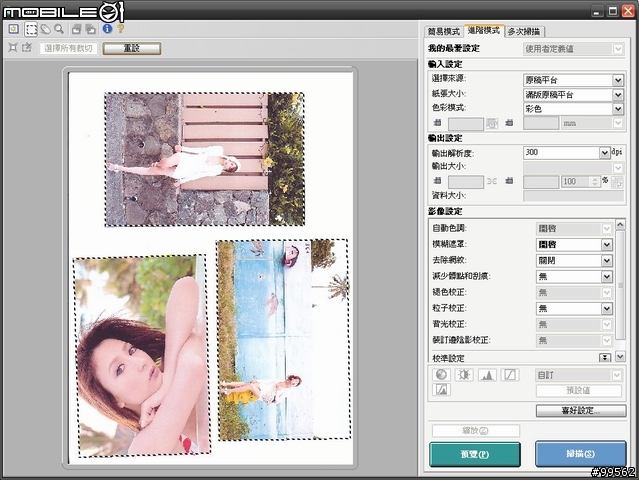Screen dimensions: 639x480
Task: Select the portrait close-up photo crop frame
Action: 142,355
